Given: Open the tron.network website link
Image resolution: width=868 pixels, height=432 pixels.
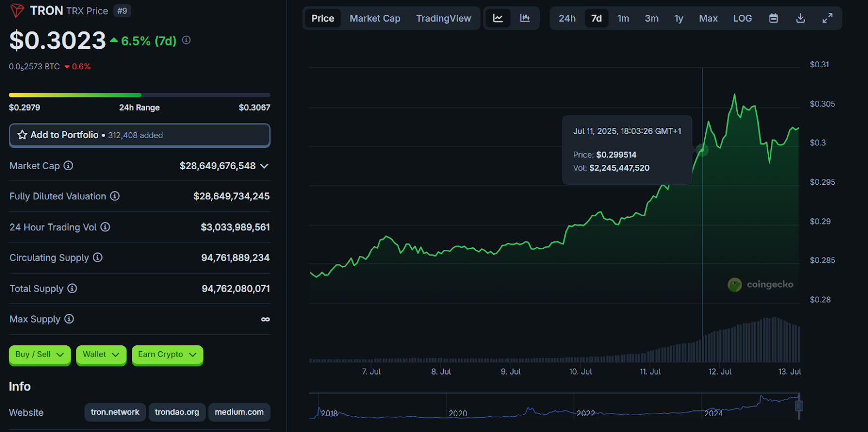Looking at the screenshot, I should [115, 412].
